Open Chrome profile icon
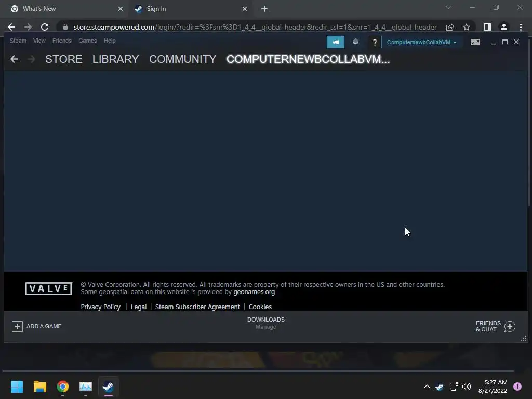Screen dimensions: 532x399 (x=504, y=27)
